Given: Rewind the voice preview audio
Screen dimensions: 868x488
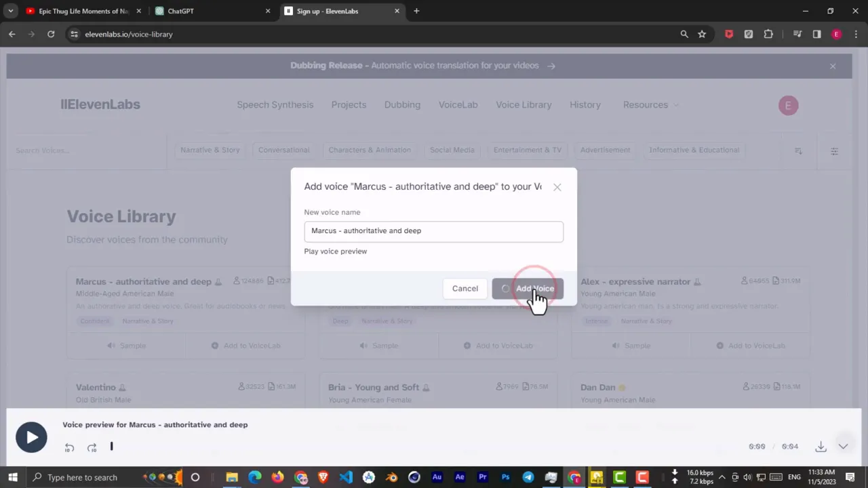Looking at the screenshot, I should pos(69,447).
